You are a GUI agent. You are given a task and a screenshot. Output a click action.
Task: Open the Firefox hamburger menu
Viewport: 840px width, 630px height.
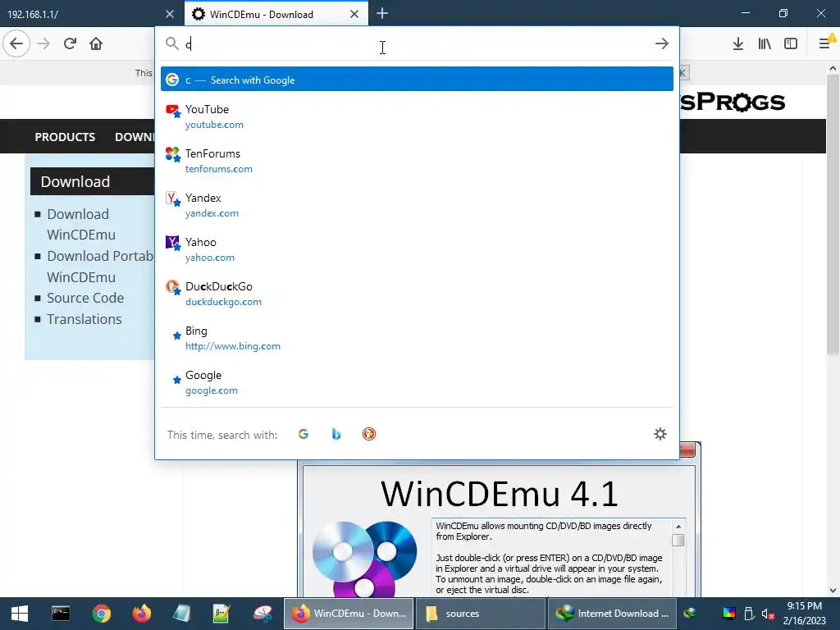tap(825, 43)
